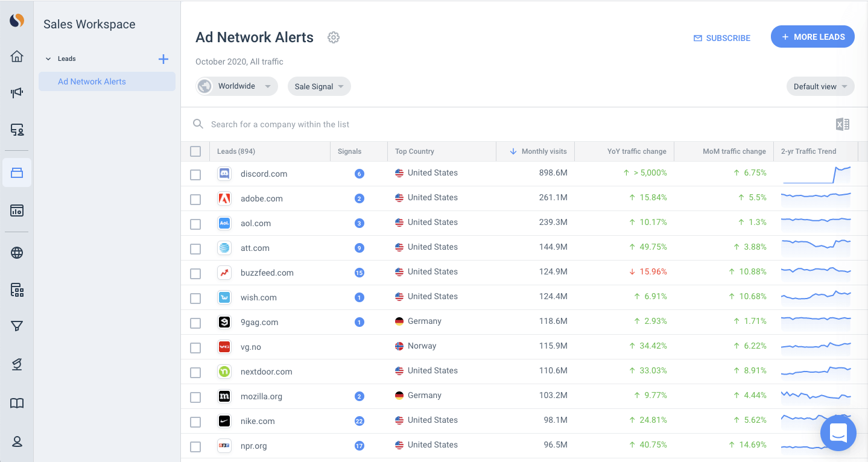868x462 pixels.
Task: Select the Ad Network Alerts list item
Action: [92, 81]
